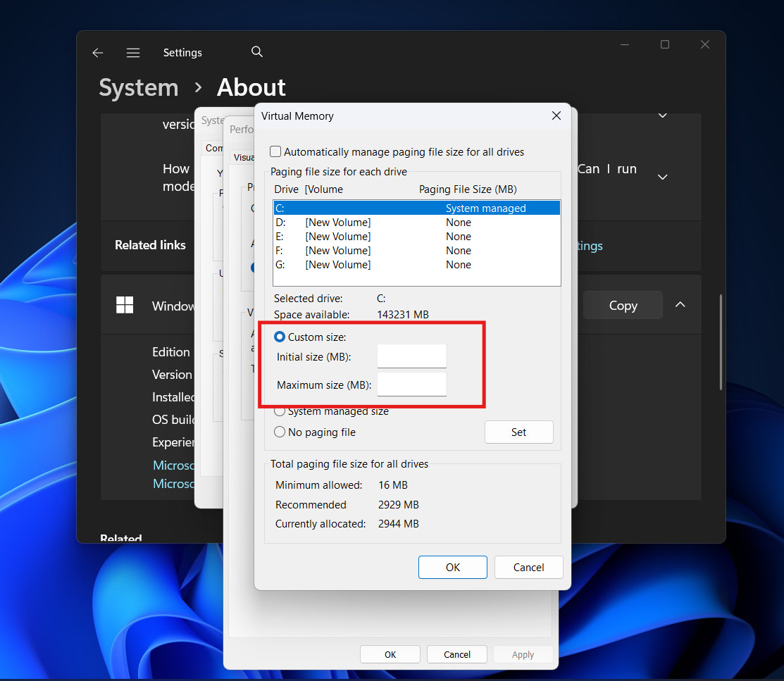Uncheck automatically manage paging file size
The width and height of the screenshot is (784, 681).
(275, 151)
